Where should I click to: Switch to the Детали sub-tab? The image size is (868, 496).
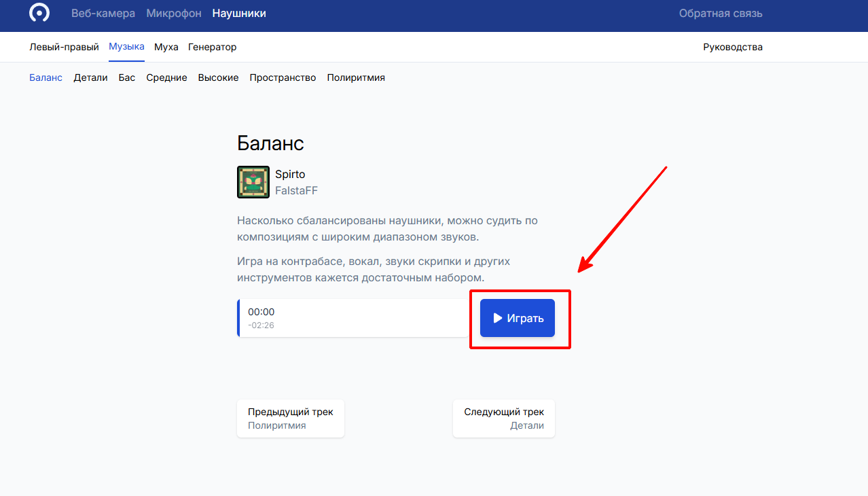[91, 77]
